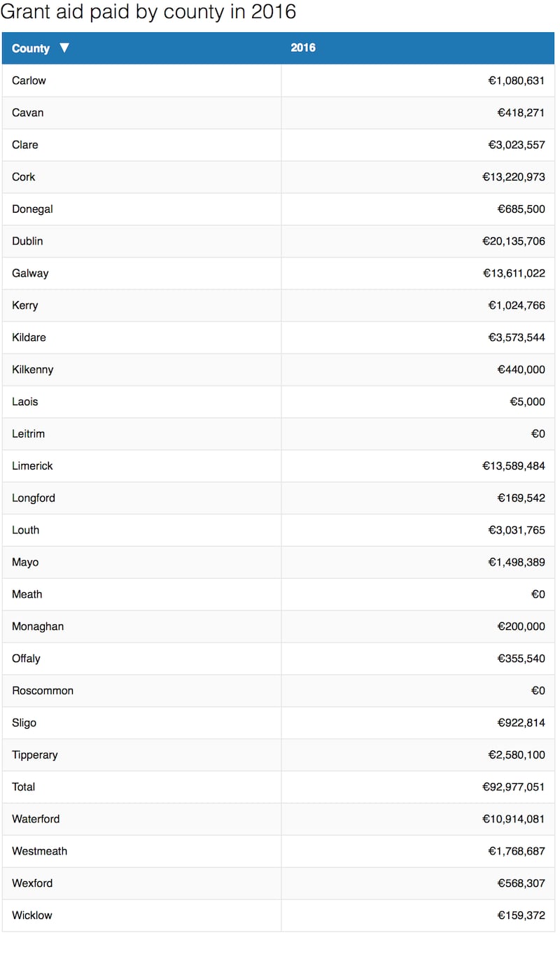This screenshot has height=954, width=560.
Task: Click Galway's €13,611,022 value
Action: pos(514,274)
